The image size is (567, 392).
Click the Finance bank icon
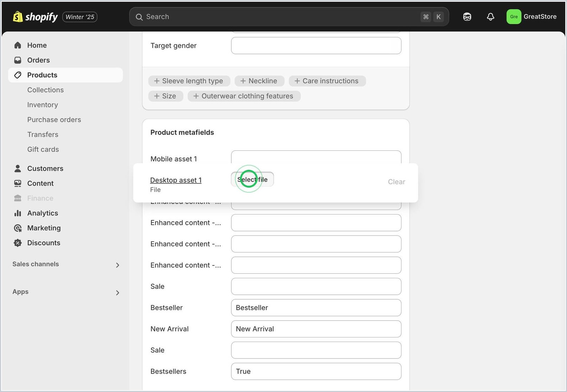coord(18,198)
